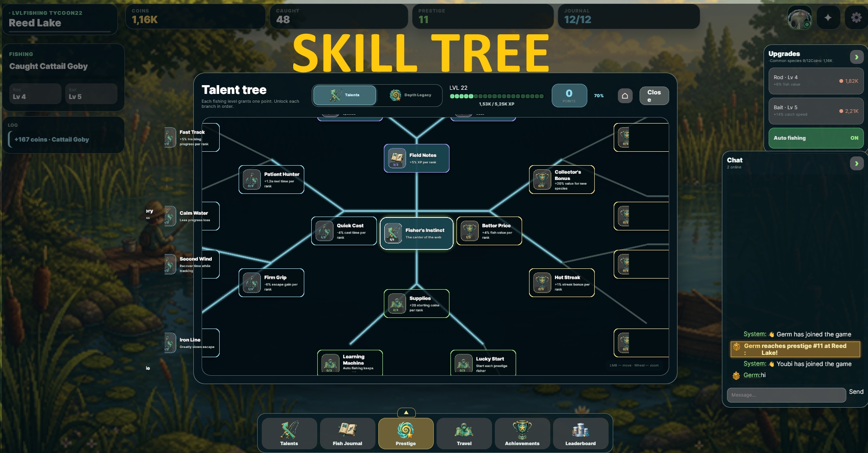This screenshot has width=868, height=453.
Task: Open the settings gear icon
Action: click(856, 18)
